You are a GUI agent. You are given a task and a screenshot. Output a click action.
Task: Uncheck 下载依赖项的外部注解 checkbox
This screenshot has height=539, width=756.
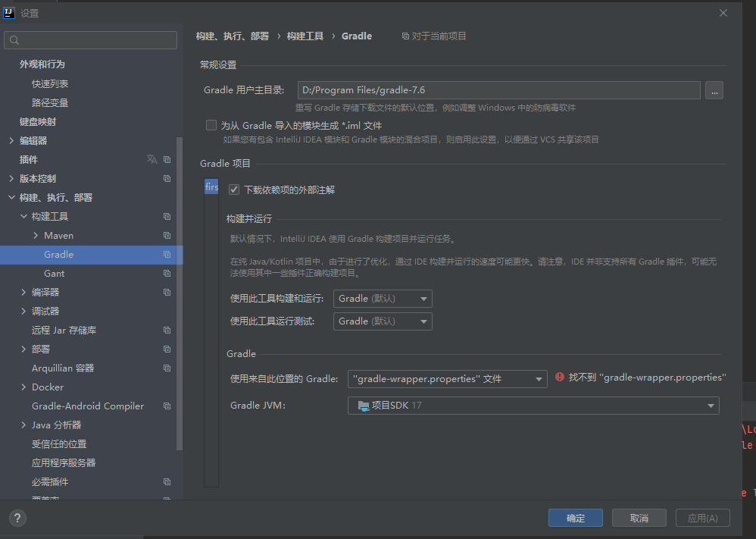[234, 190]
